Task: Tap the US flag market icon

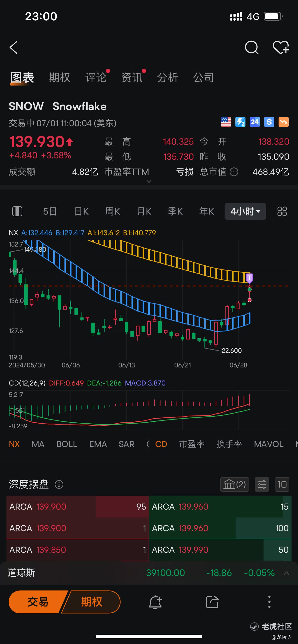Action: pos(226,122)
